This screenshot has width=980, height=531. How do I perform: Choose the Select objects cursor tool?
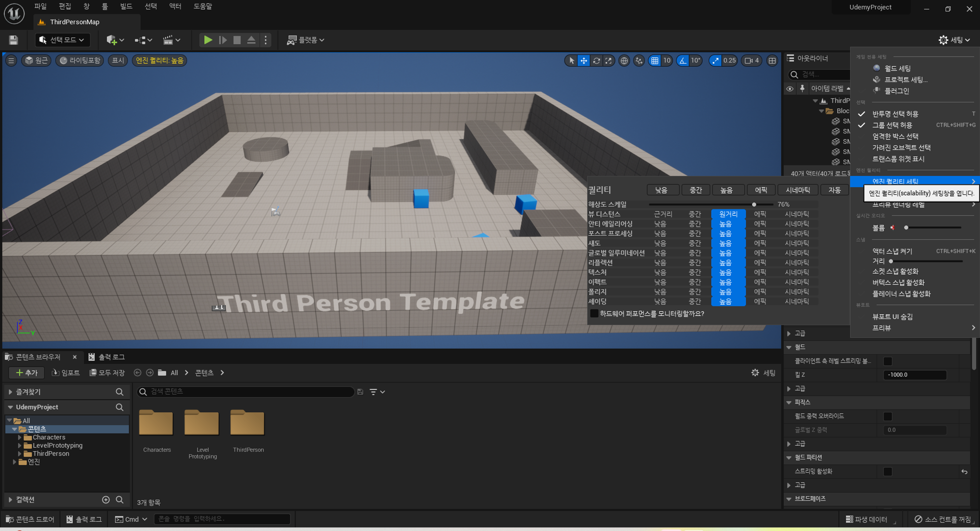(571, 60)
